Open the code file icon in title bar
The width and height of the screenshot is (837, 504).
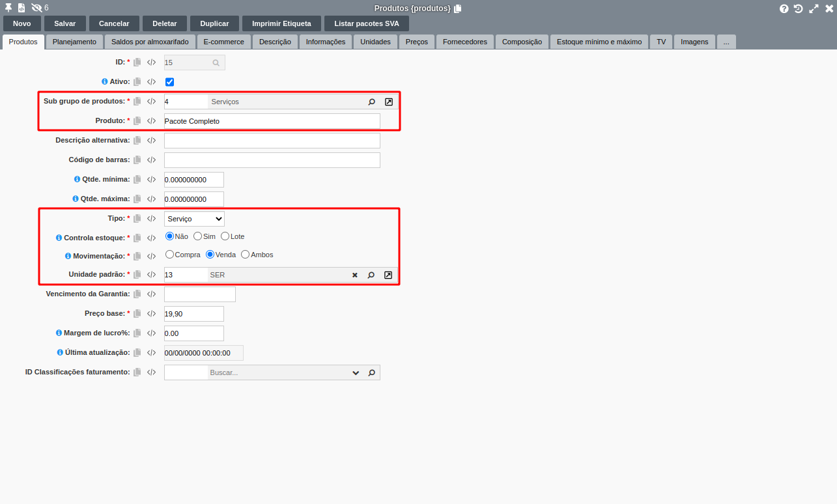coord(21,8)
